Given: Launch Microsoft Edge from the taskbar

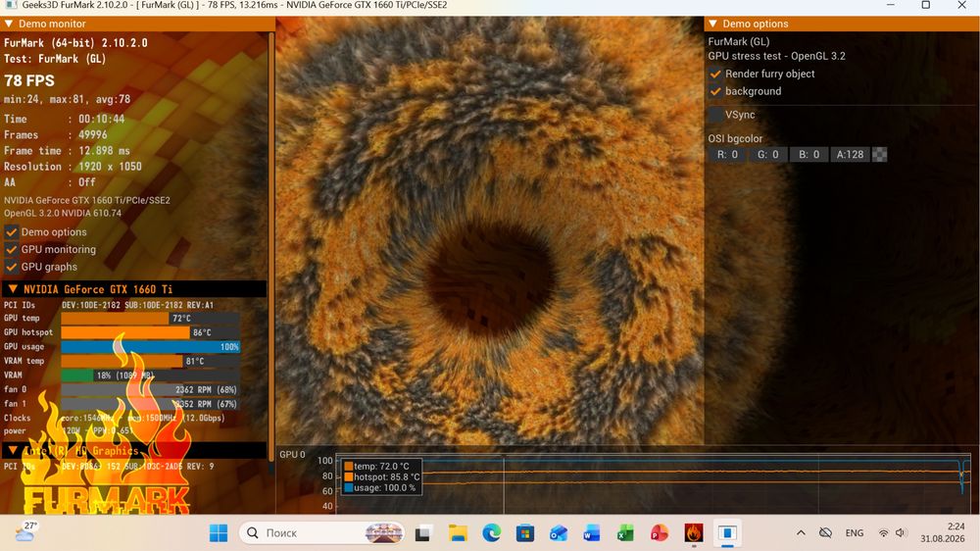Looking at the screenshot, I should 491,533.
